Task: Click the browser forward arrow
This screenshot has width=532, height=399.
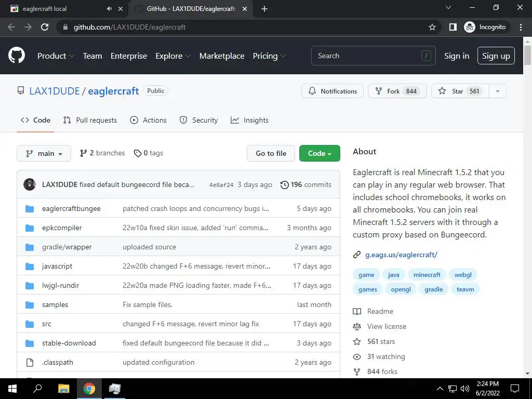Action: [x=28, y=27]
